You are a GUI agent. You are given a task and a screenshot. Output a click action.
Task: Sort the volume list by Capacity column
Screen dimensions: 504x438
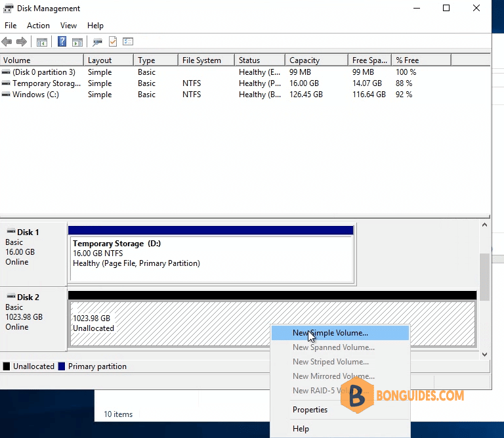pyautogui.click(x=304, y=60)
